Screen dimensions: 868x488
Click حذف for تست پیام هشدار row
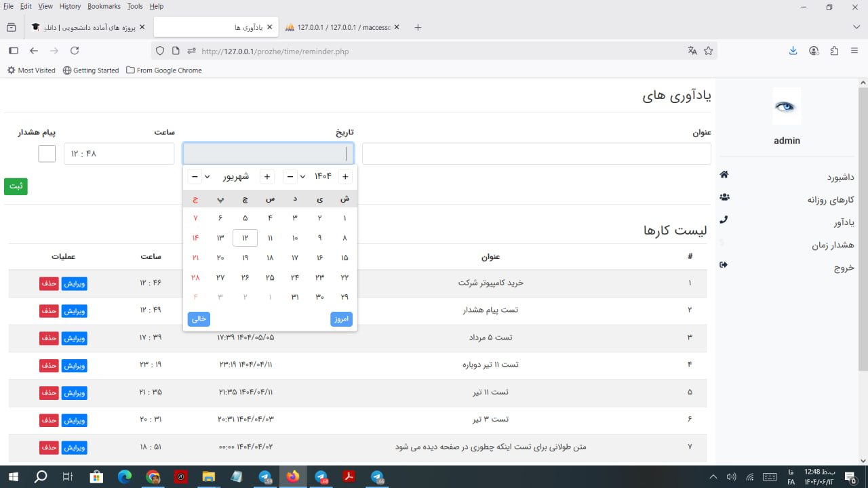(49, 311)
